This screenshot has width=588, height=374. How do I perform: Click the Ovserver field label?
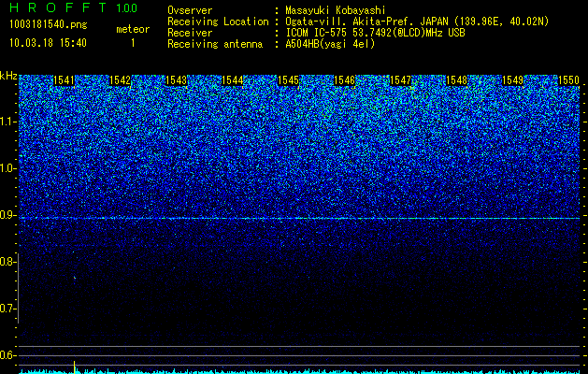(190, 10)
